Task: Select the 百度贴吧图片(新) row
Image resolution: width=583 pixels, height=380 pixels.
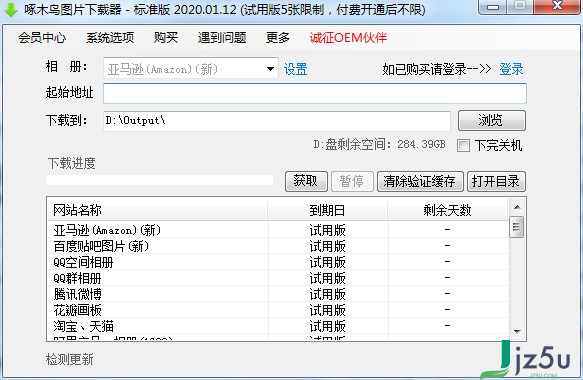Action: pos(278,246)
